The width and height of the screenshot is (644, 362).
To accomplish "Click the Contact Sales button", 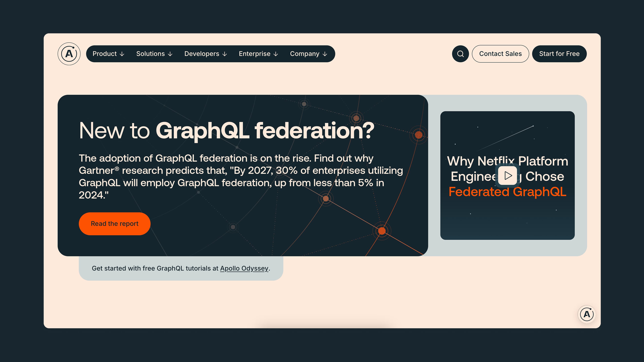I will [500, 54].
